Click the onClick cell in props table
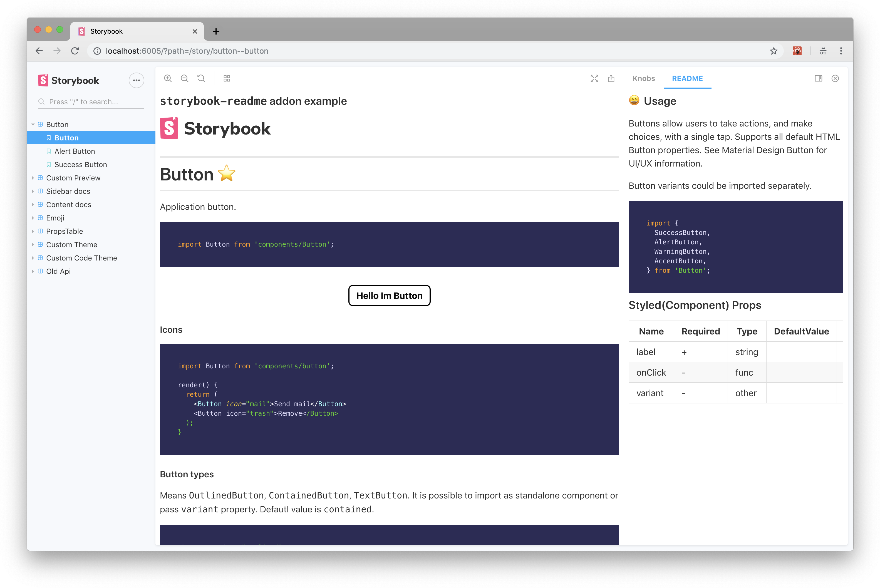The width and height of the screenshot is (880, 588). click(x=651, y=373)
